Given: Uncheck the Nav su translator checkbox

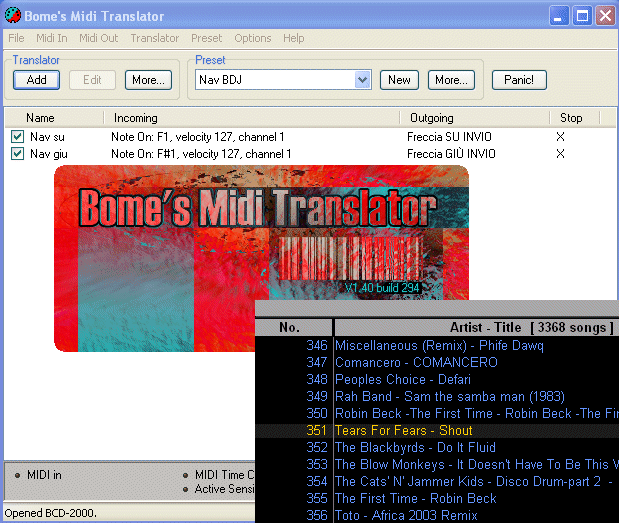Looking at the screenshot, I should pos(17,136).
